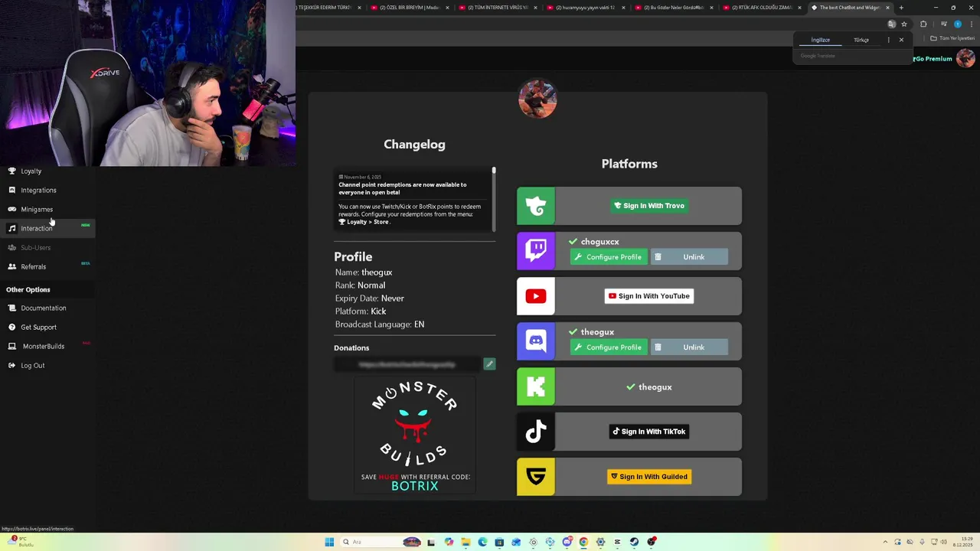This screenshot has height=551, width=980.
Task: Click the Trovo platform logo tile
Action: pos(536,206)
